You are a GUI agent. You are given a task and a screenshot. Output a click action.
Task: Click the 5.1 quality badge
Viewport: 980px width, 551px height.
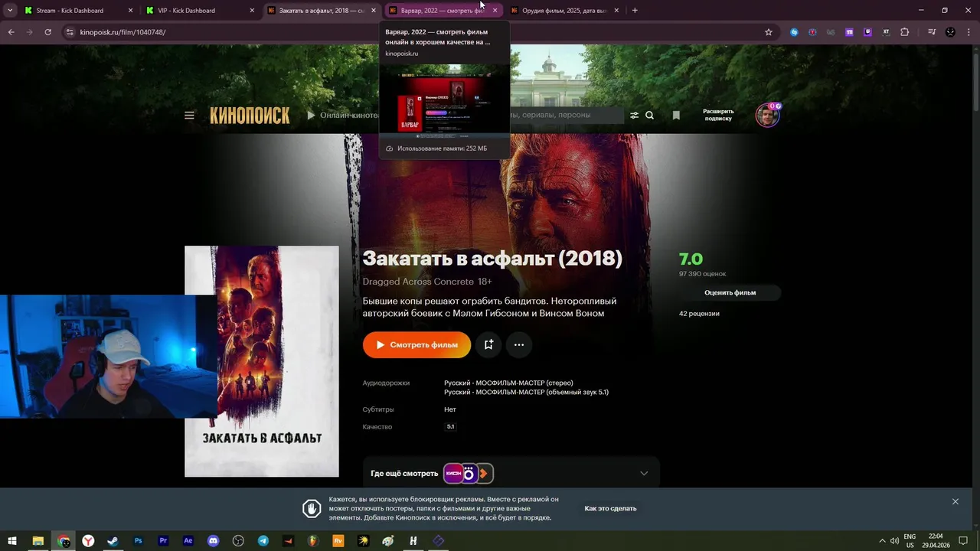pos(450,427)
